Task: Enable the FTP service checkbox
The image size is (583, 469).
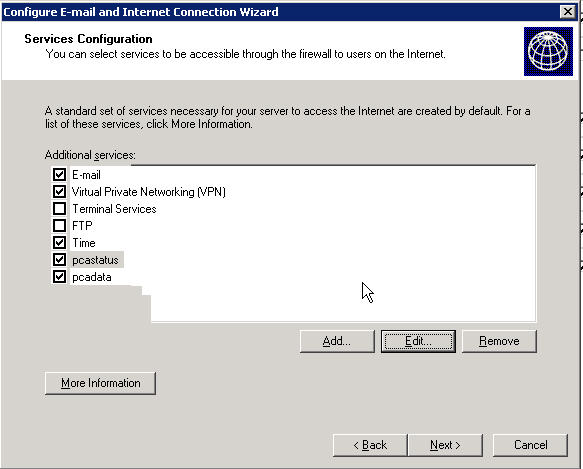Action: coord(59,225)
